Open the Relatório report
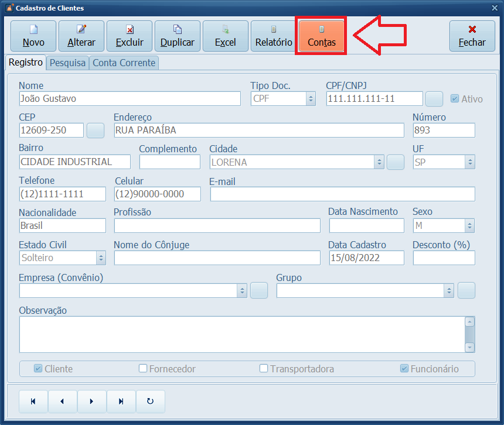The height and width of the screenshot is (425, 504). click(x=274, y=36)
